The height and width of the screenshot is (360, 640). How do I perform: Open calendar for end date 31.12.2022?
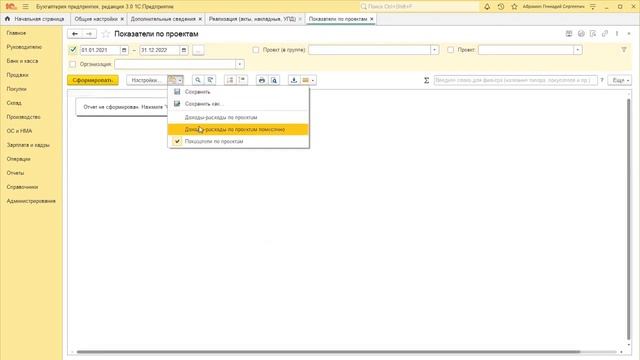[x=184, y=50]
